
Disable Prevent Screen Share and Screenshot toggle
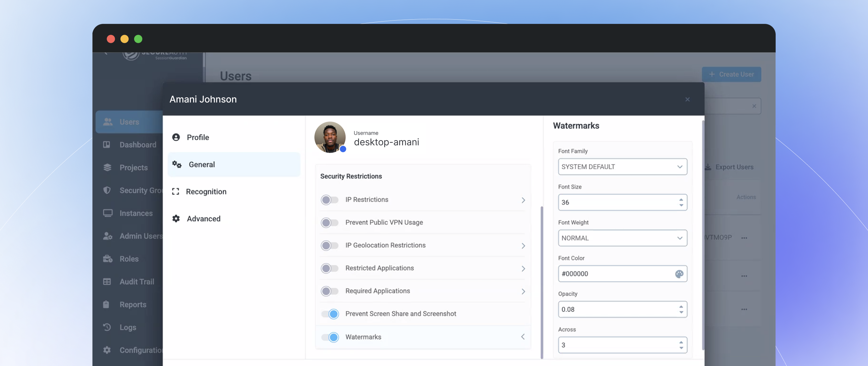click(330, 314)
